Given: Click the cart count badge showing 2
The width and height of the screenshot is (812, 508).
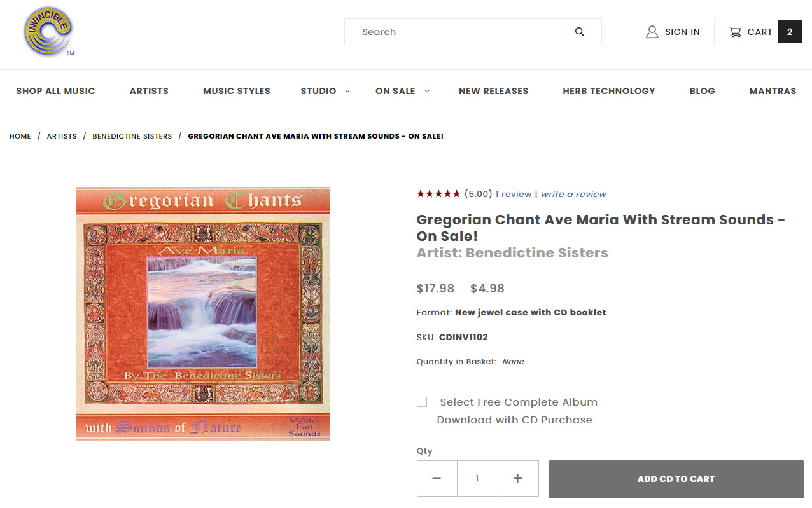Looking at the screenshot, I should click(790, 32).
